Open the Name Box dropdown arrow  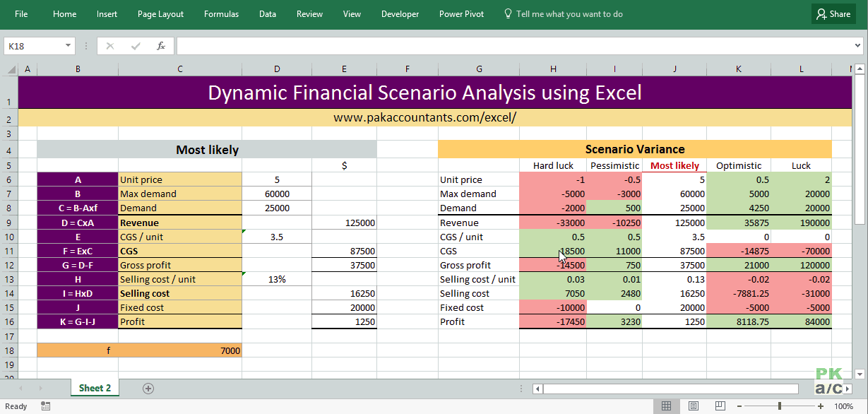(x=69, y=46)
